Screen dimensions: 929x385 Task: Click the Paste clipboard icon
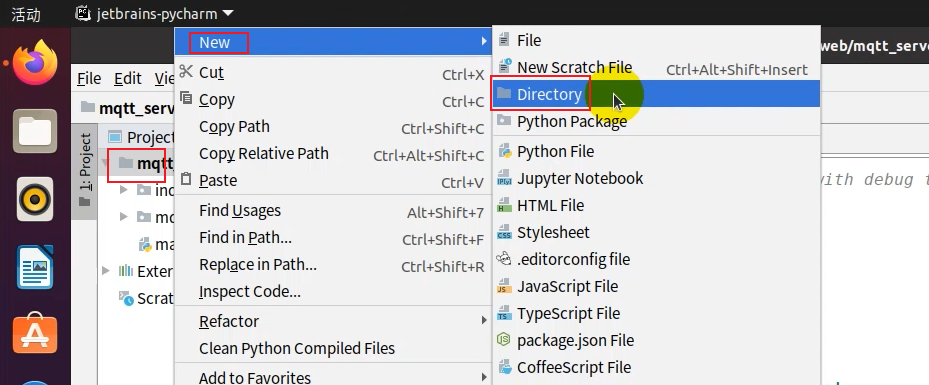(186, 179)
